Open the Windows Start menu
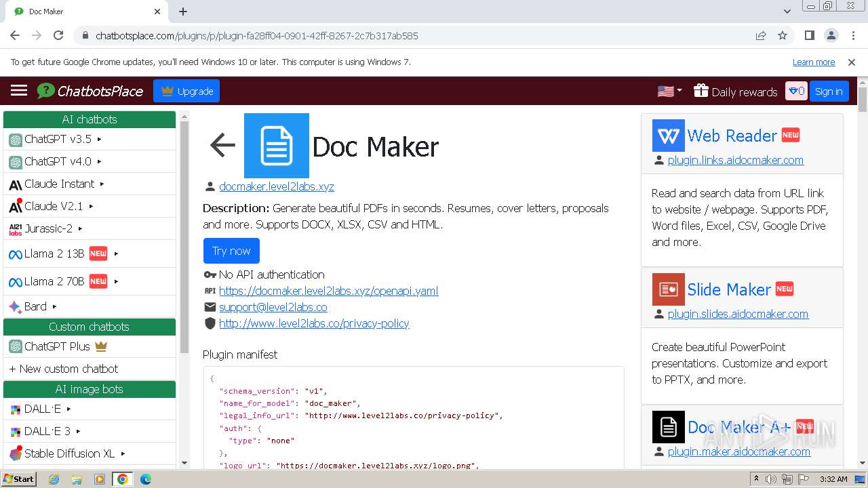 click(19, 479)
